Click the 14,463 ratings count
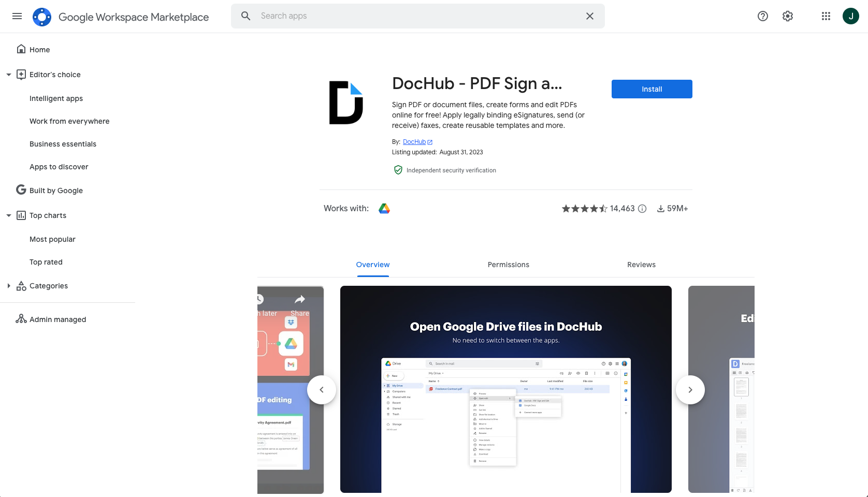 (x=622, y=209)
